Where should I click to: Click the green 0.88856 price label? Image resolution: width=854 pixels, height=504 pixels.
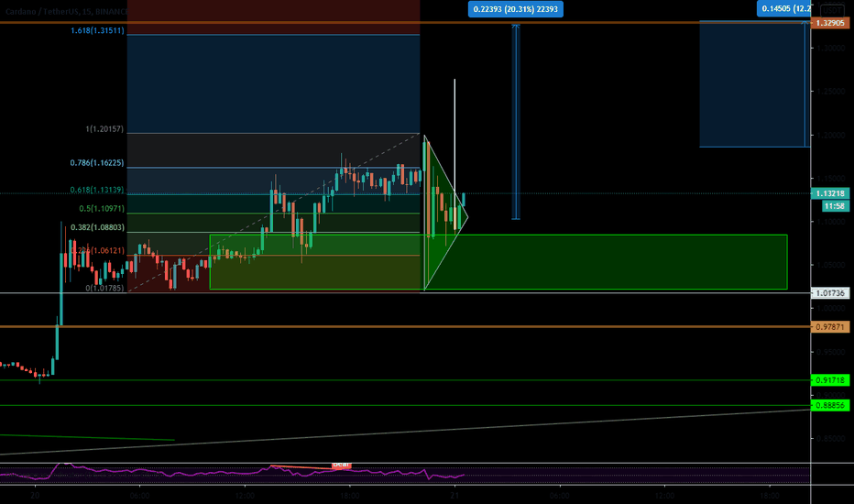coord(830,405)
